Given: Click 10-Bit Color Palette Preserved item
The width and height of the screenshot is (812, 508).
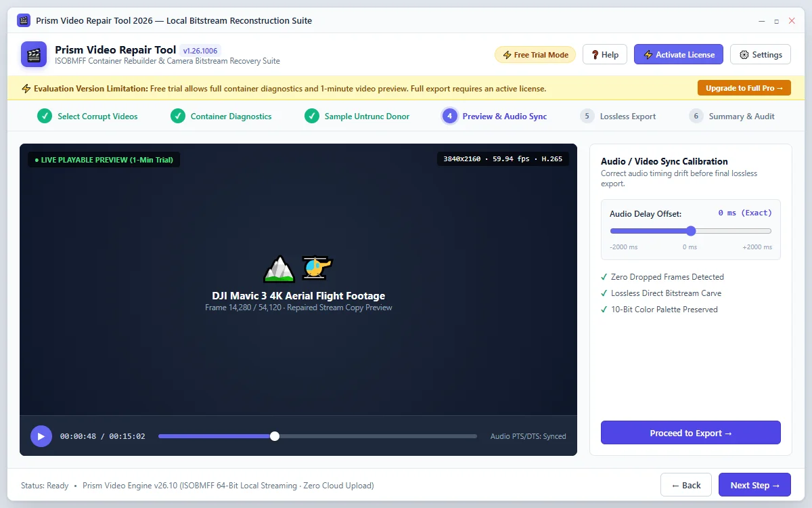Looking at the screenshot, I should click(x=659, y=310).
